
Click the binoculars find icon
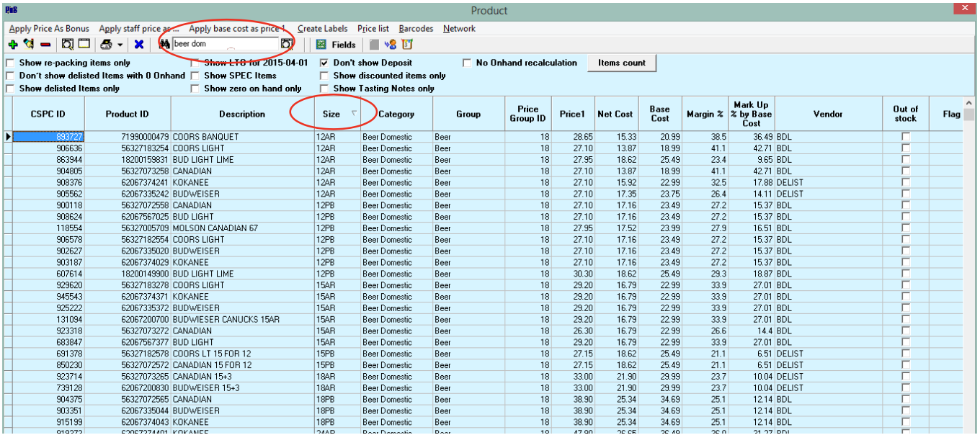click(164, 45)
